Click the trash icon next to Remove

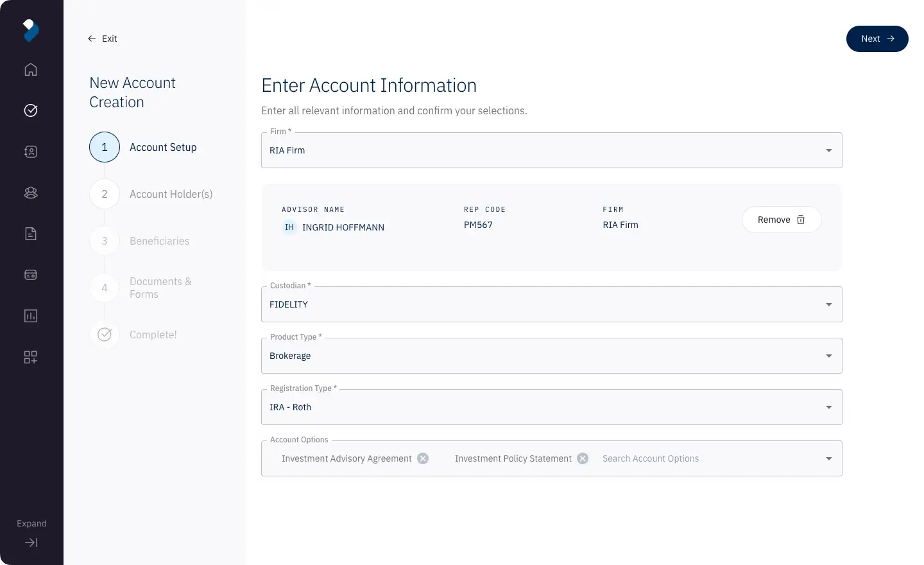click(x=800, y=220)
